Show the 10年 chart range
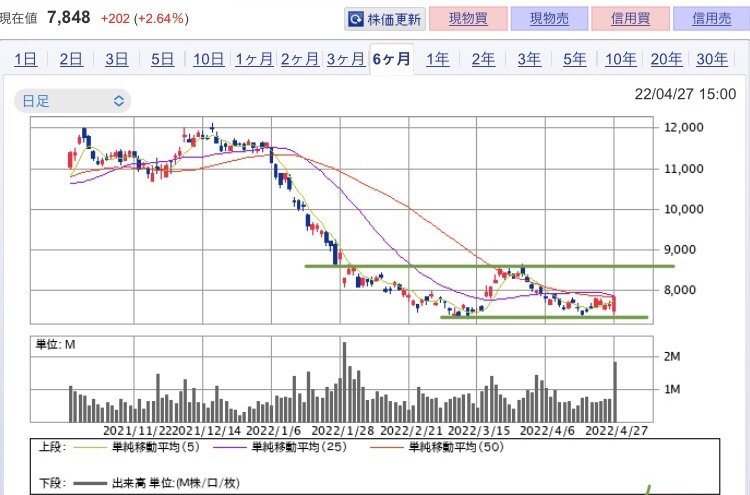 620,59
